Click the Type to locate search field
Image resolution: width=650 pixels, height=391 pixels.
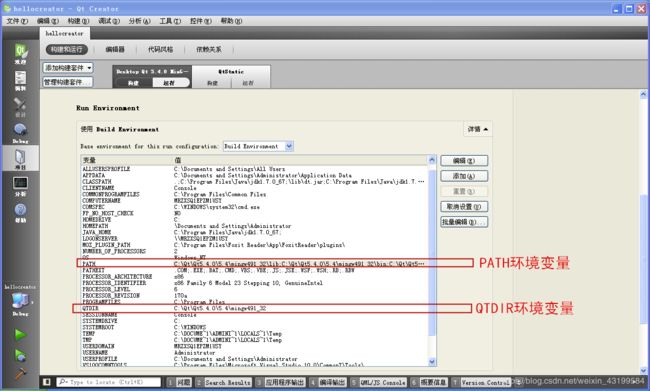tap(109, 382)
